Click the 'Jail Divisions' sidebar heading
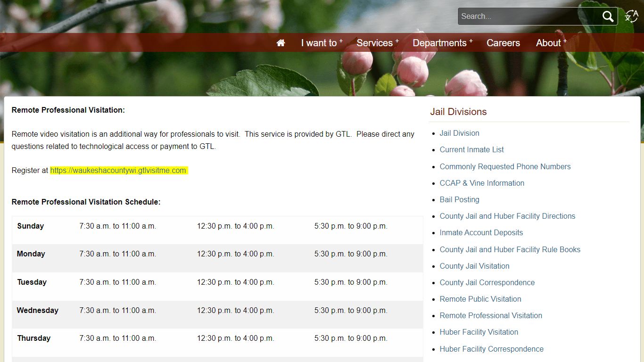The image size is (644, 362). [x=458, y=112]
